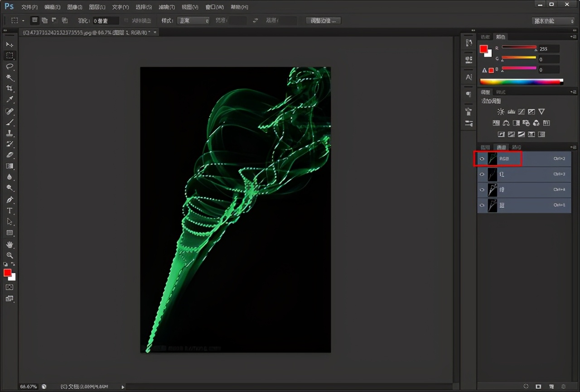Select the Dodge tool
Image resolution: width=580 pixels, height=392 pixels.
pos(10,188)
